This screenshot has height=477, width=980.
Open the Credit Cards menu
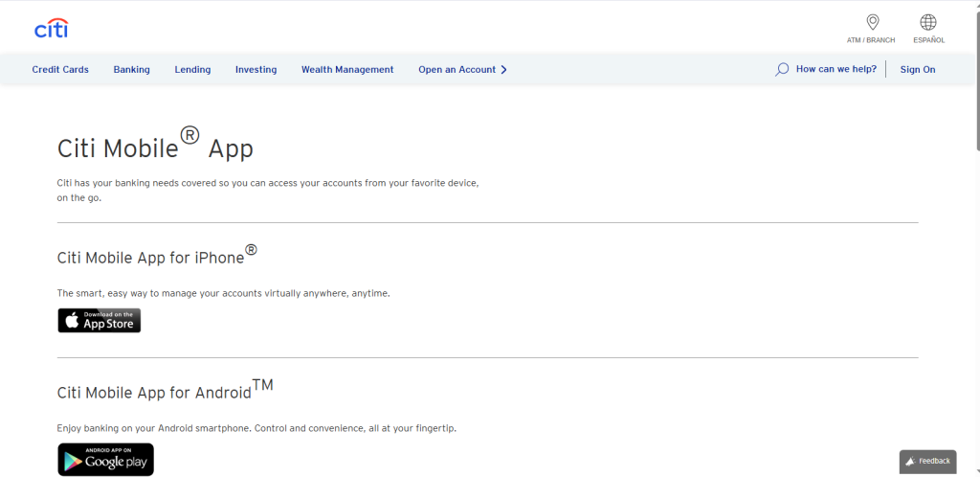pyautogui.click(x=60, y=69)
